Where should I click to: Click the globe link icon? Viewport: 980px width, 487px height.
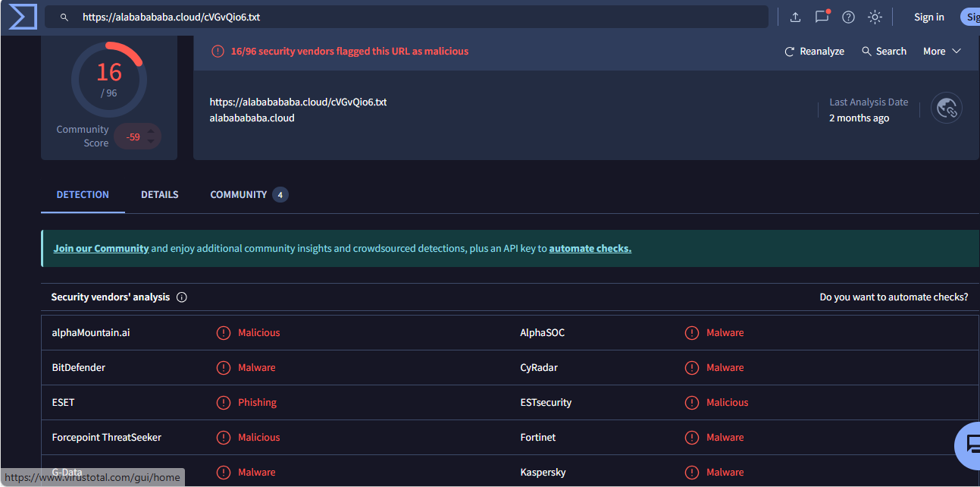coord(947,108)
